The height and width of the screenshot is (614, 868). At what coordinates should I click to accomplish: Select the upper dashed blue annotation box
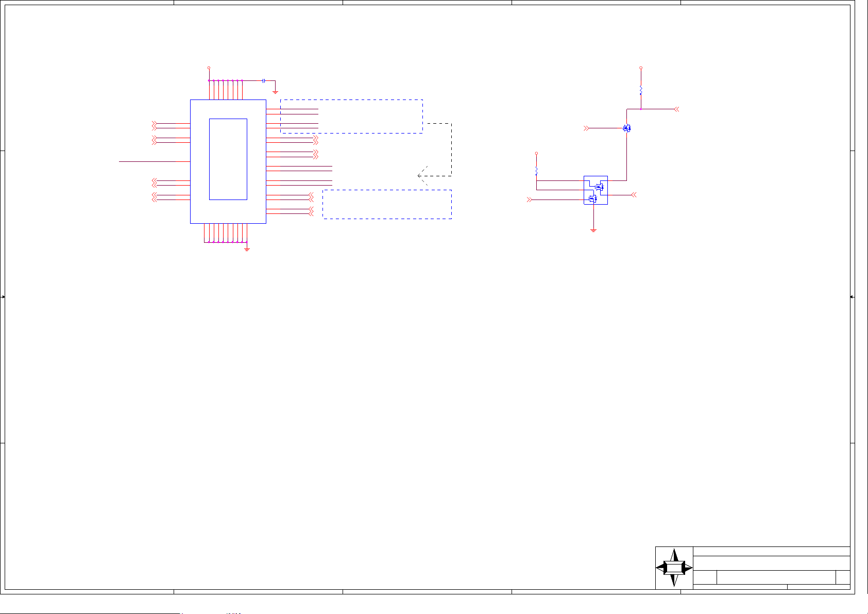pos(351,117)
